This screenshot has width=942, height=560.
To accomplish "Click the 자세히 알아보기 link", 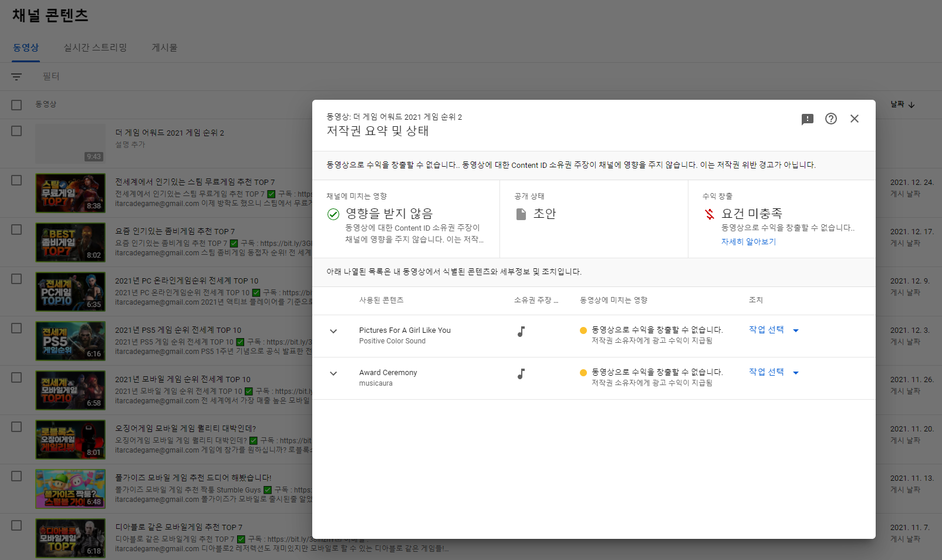I will click(x=748, y=241).
